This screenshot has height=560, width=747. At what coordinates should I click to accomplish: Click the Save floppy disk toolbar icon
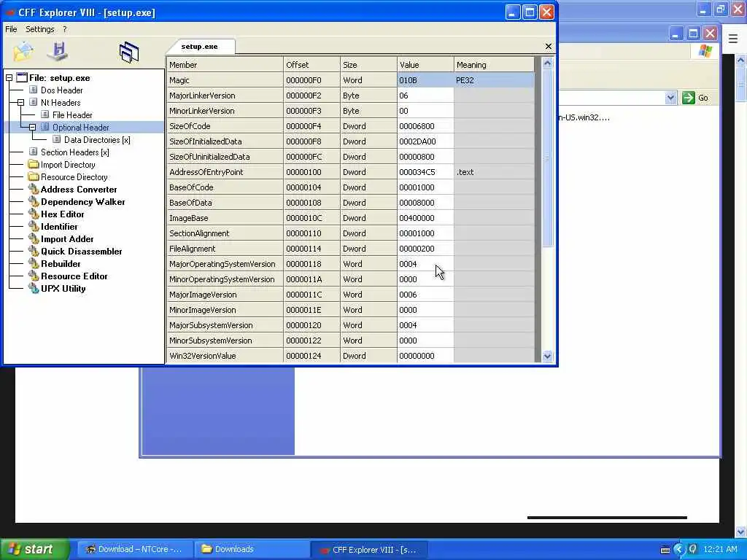click(58, 51)
